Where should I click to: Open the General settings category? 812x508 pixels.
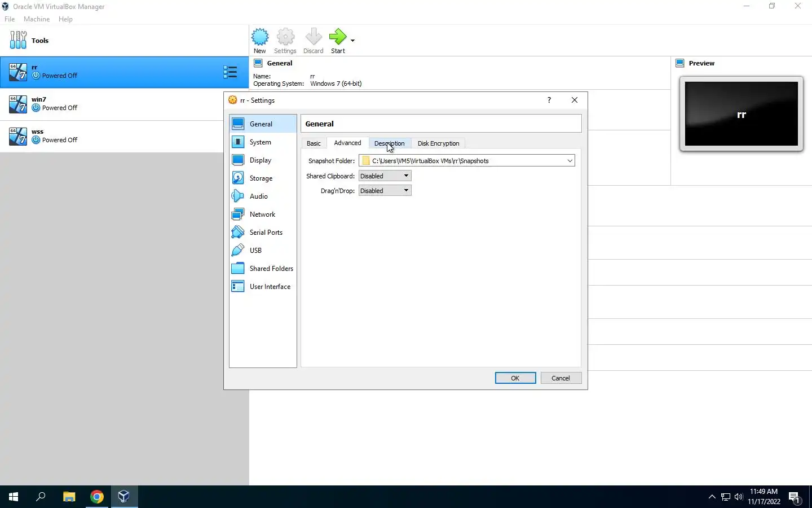[x=263, y=124]
